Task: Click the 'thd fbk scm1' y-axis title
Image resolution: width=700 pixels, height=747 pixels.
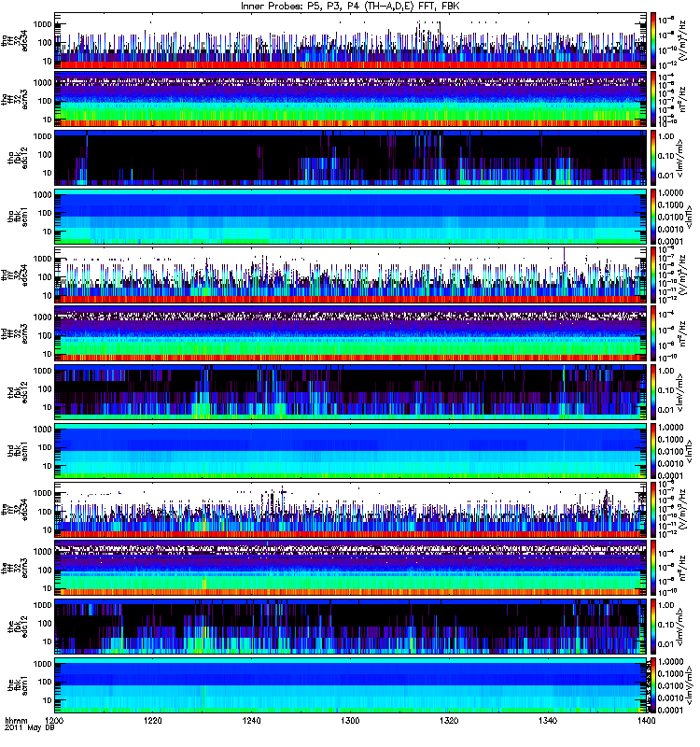Action: click(x=18, y=451)
